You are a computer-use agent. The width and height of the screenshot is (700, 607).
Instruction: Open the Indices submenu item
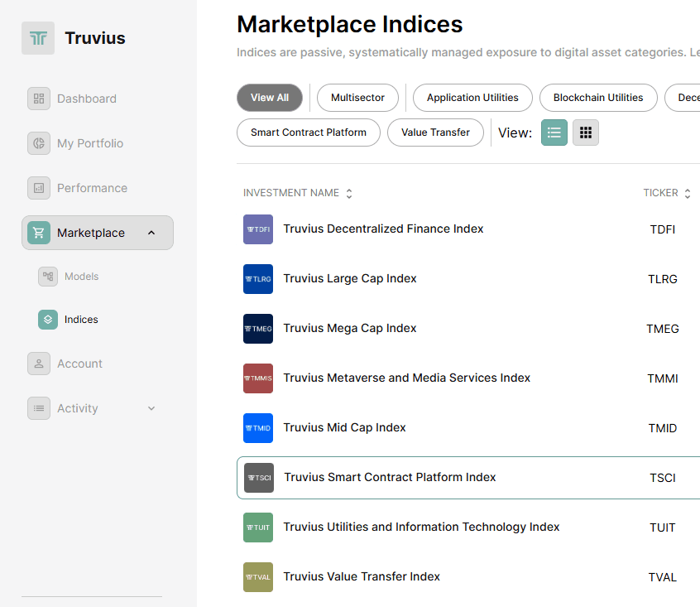click(81, 320)
